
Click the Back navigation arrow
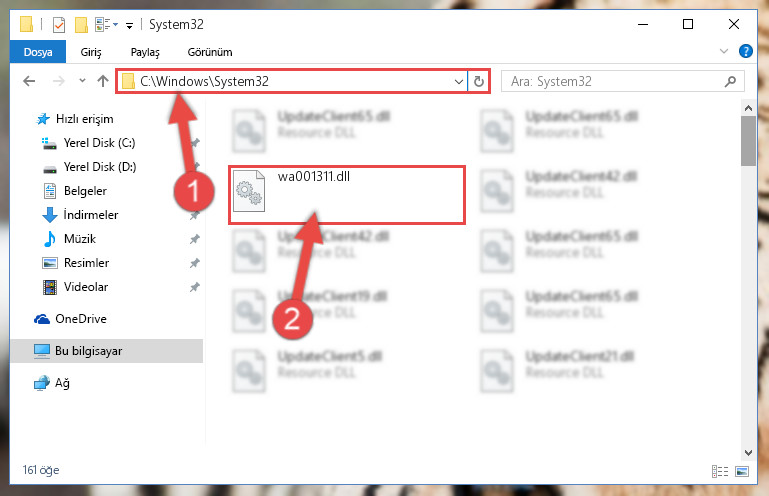coord(29,81)
